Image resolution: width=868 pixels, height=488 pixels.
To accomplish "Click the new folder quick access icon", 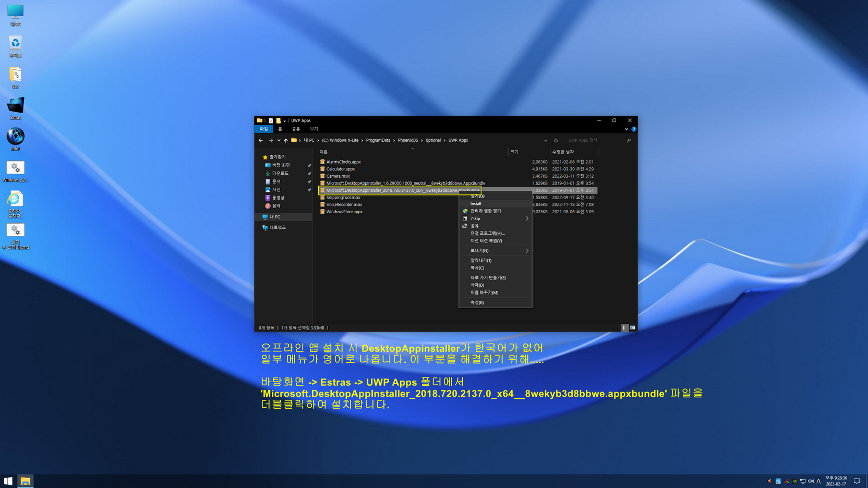I will [x=278, y=120].
